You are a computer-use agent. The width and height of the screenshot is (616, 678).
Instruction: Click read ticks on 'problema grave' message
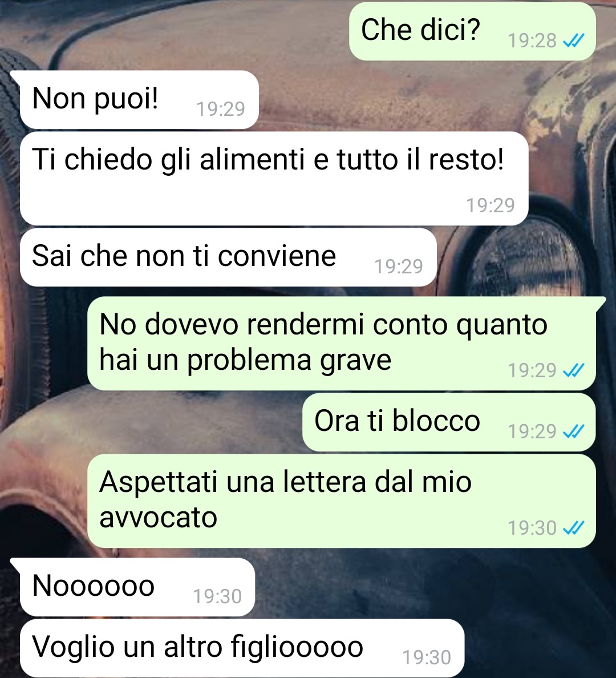click(x=574, y=370)
